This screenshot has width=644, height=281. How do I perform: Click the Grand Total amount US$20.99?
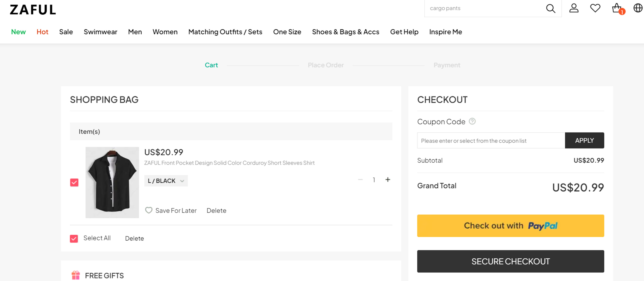coord(578,187)
